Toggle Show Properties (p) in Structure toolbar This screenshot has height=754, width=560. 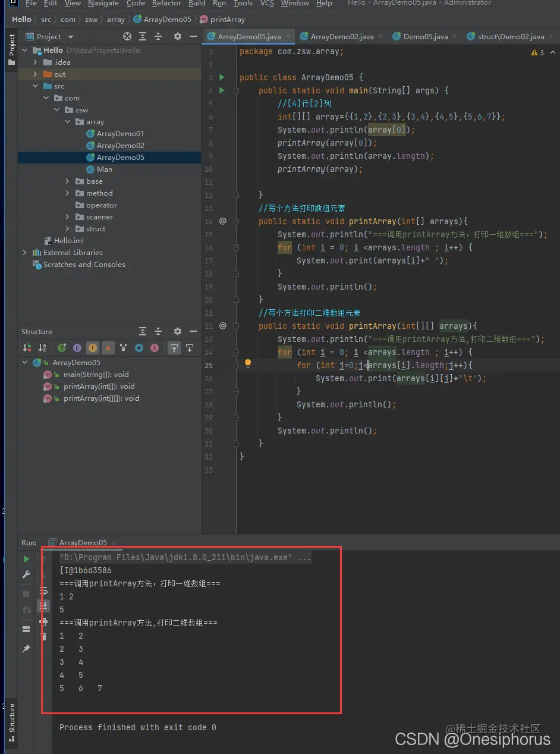77,348
